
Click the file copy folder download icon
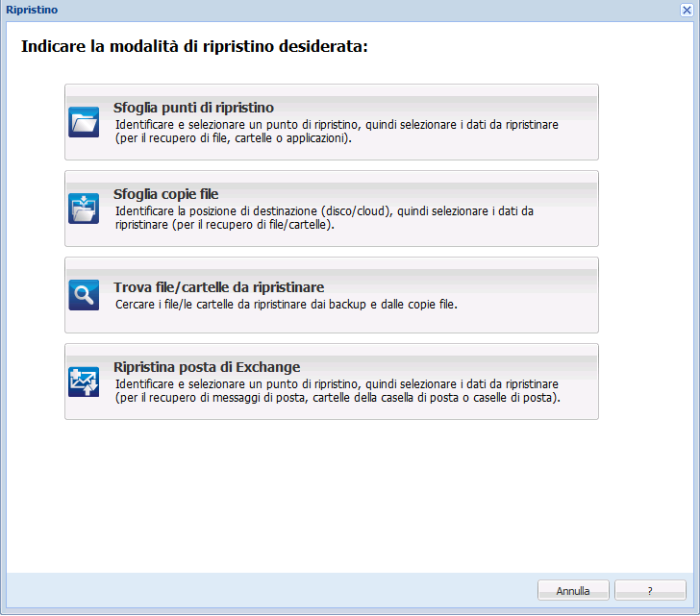click(x=84, y=209)
